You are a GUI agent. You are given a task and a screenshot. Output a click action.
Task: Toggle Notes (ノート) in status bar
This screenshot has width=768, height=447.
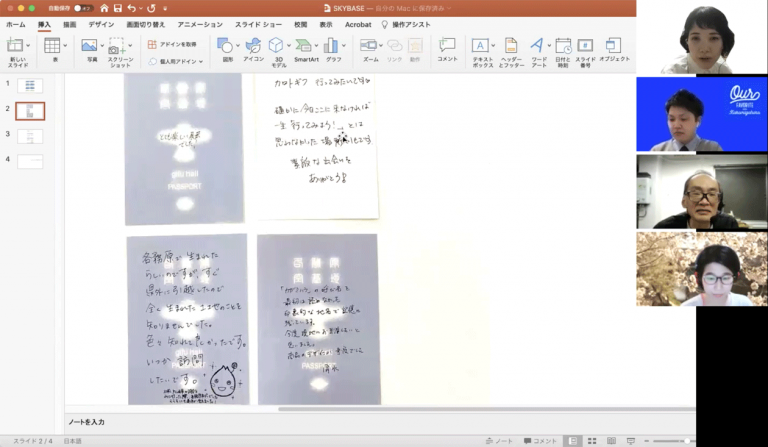click(x=499, y=441)
